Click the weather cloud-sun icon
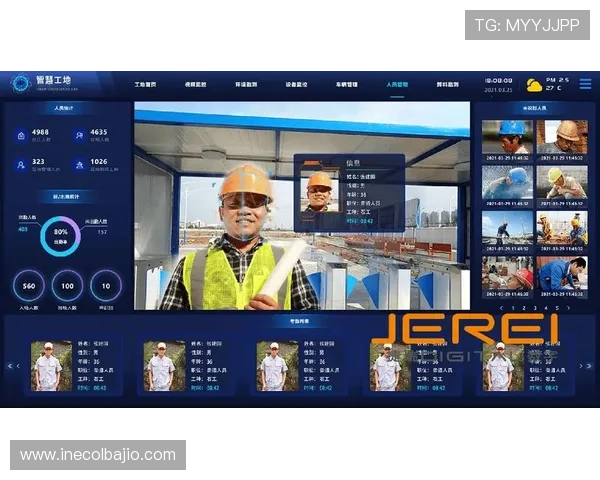600x480 pixels. coord(535,85)
